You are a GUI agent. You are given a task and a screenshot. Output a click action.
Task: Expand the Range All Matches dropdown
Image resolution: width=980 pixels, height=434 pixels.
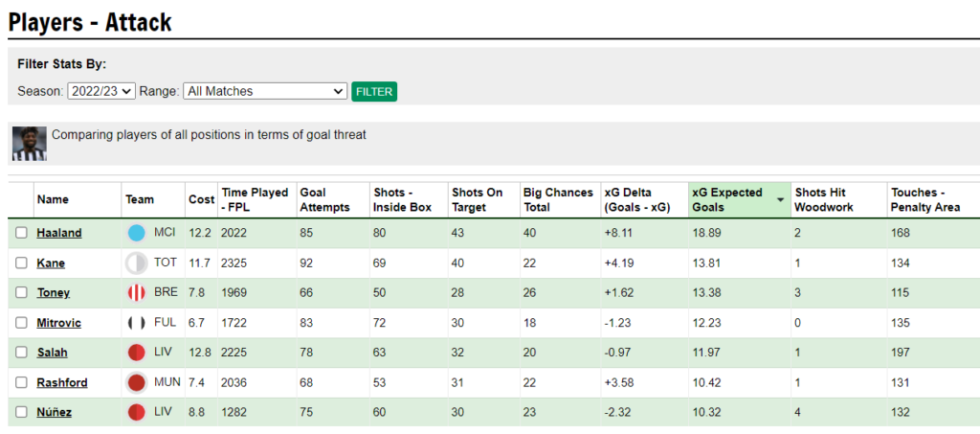[x=265, y=91]
